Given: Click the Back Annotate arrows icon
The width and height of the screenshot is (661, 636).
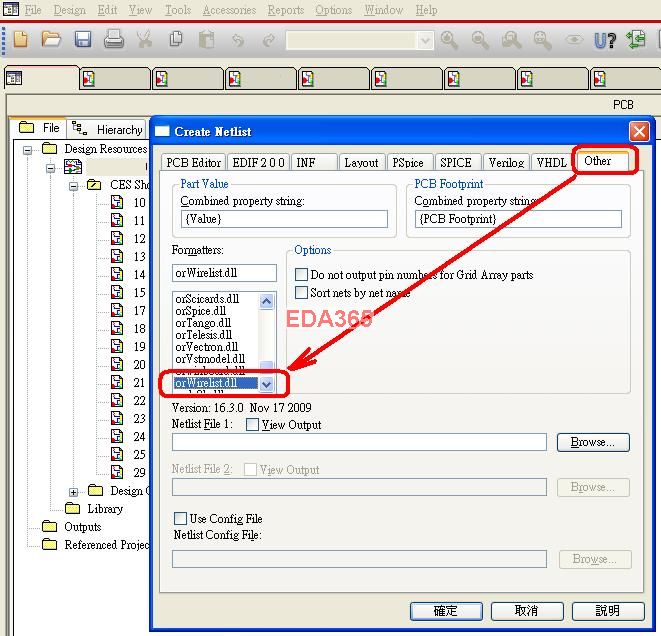Looking at the screenshot, I should click(636, 40).
